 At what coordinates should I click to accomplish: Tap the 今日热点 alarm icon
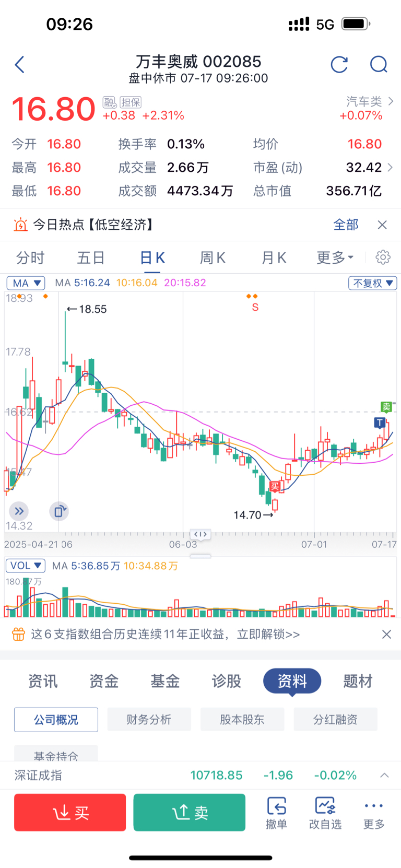click(x=20, y=225)
